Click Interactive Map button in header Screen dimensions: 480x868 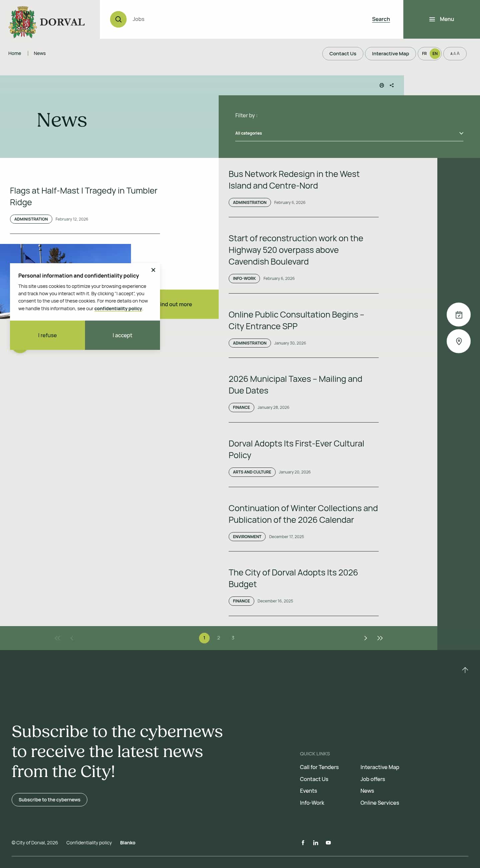(x=390, y=54)
